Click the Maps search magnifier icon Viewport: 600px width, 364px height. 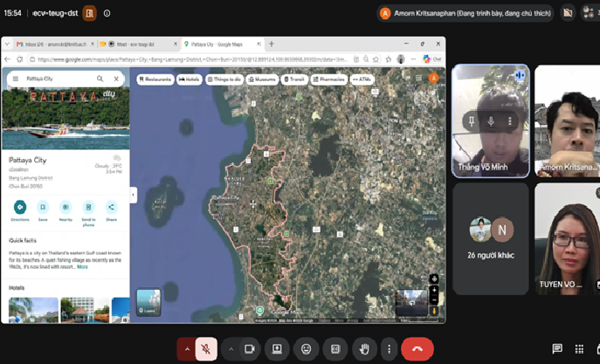pos(100,79)
